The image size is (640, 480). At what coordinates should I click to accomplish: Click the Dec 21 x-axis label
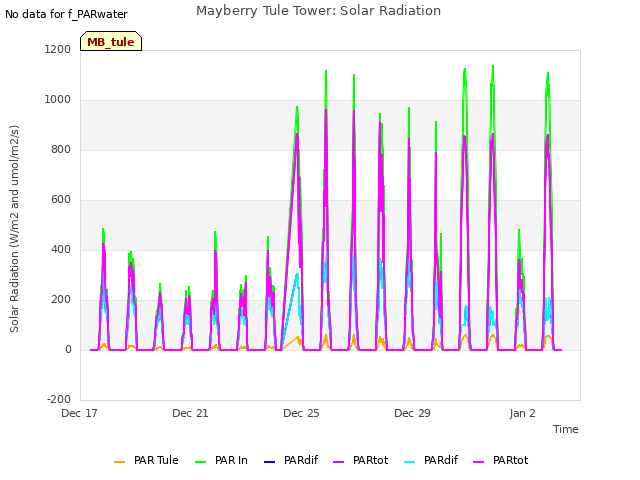(x=190, y=413)
